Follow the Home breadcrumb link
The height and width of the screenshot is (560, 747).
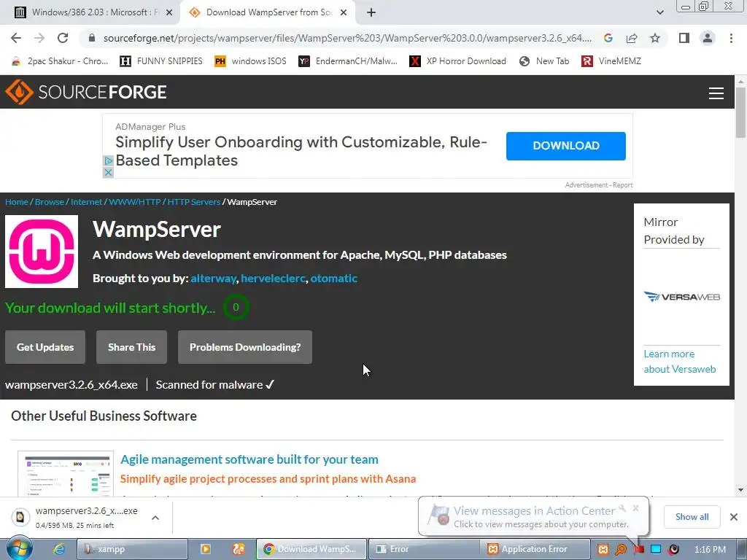17,202
